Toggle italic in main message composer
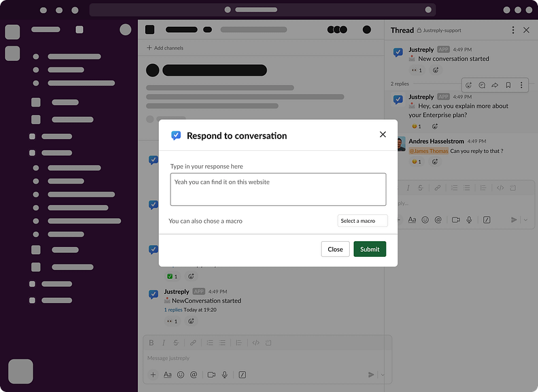Screen dimensions: 538x392 point(163,342)
